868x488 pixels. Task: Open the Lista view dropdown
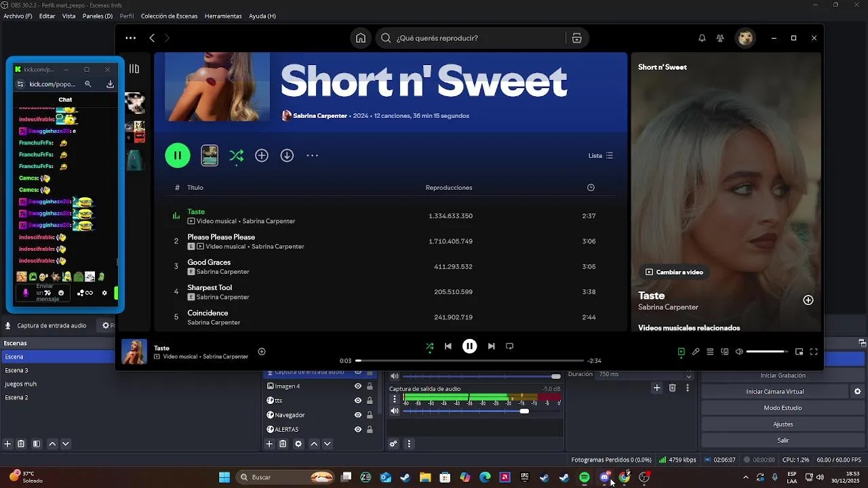pyautogui.click(x=600, y=156)
